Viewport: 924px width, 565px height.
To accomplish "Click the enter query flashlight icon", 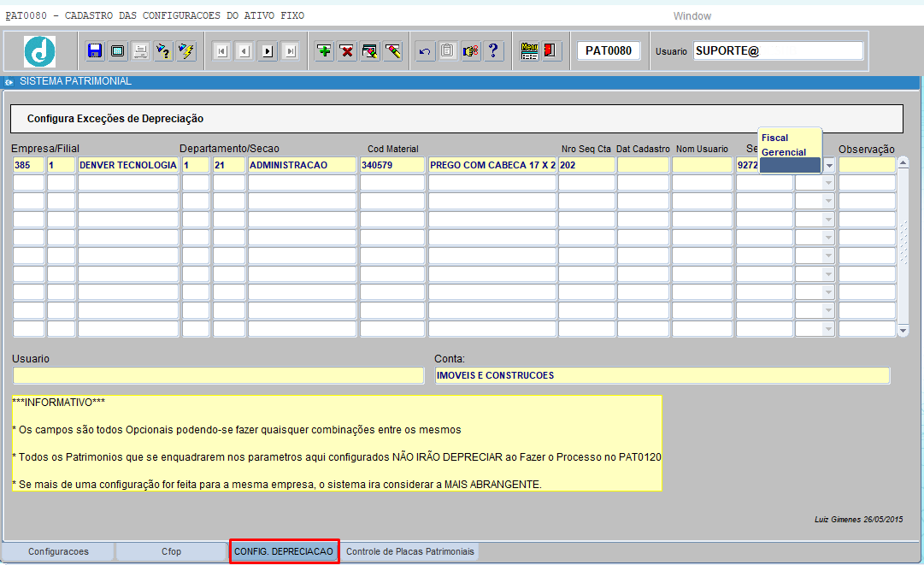I will click(x=163, y=51).
